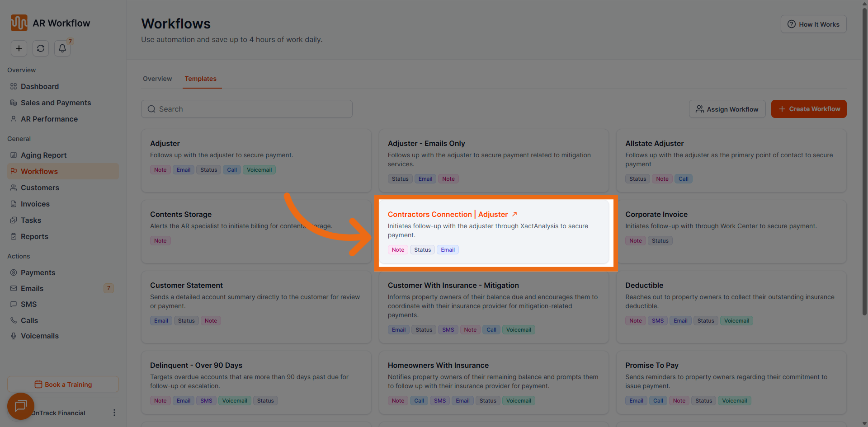Click the external link arrow on Contractors Connection
Viewport: 868px width, 427px height.
click(x=514, y=214)
